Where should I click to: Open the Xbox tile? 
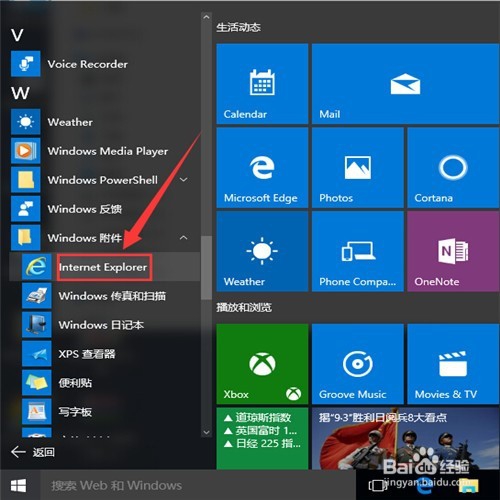262,364
